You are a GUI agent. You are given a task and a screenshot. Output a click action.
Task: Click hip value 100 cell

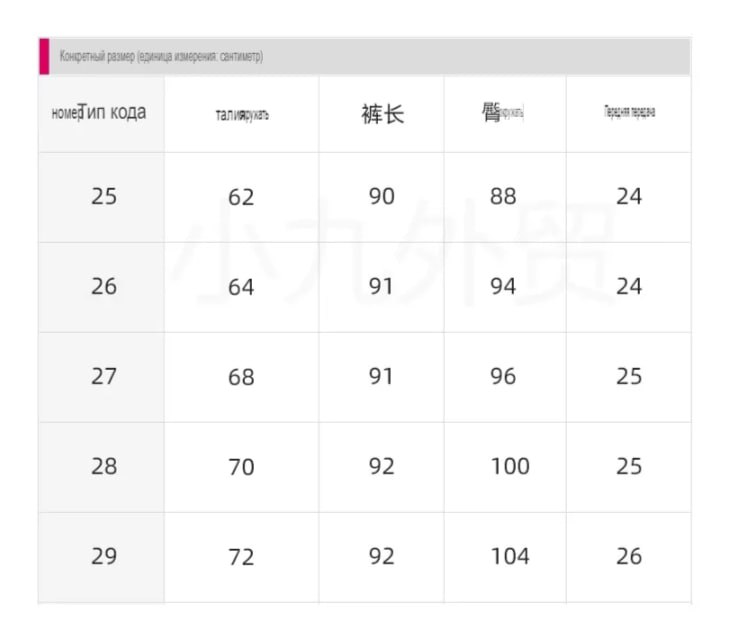(505, 467)
